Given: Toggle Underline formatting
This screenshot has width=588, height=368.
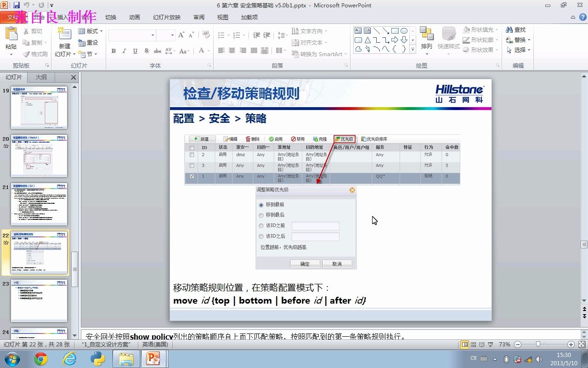Looking at the screenshot, I should [x=135, y=51].
